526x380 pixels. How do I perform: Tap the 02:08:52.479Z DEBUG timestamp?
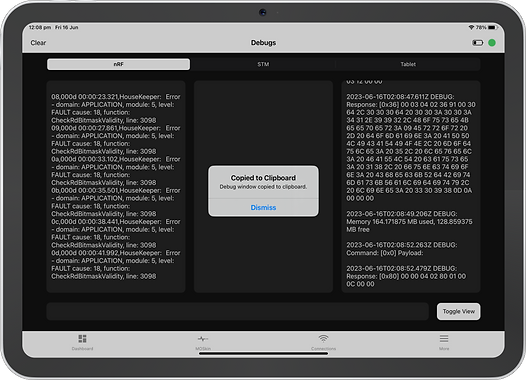[402, 268]
